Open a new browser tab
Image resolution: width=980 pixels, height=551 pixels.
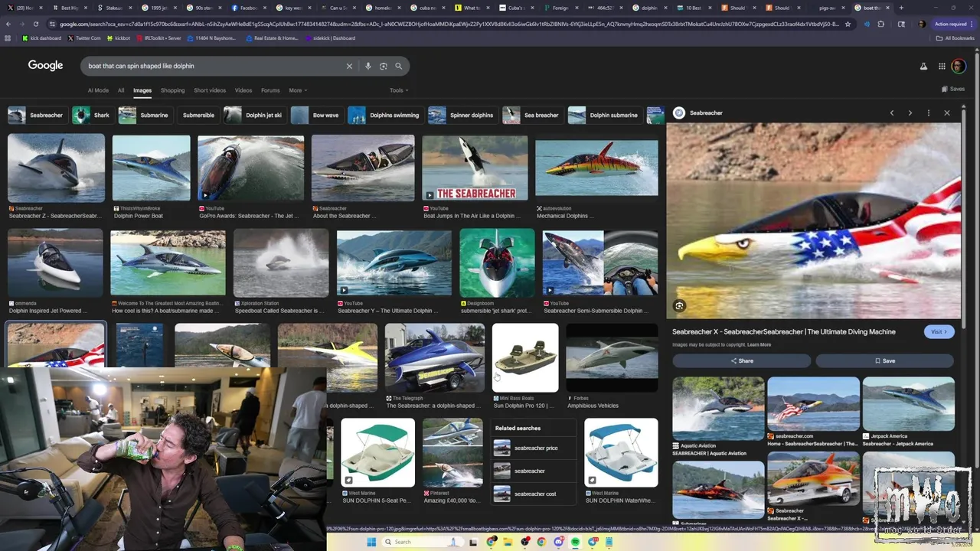901,8
